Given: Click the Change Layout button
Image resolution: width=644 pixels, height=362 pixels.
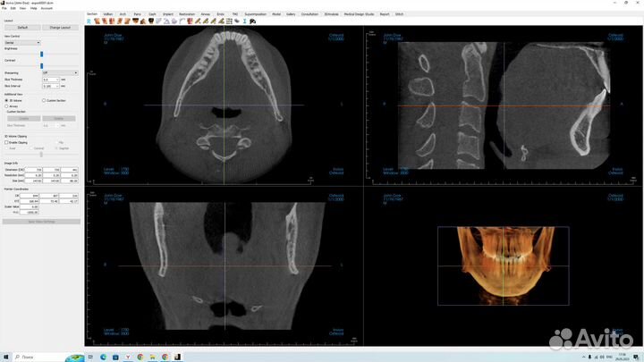Looking at the screenshot, I should tap(60, 28).
